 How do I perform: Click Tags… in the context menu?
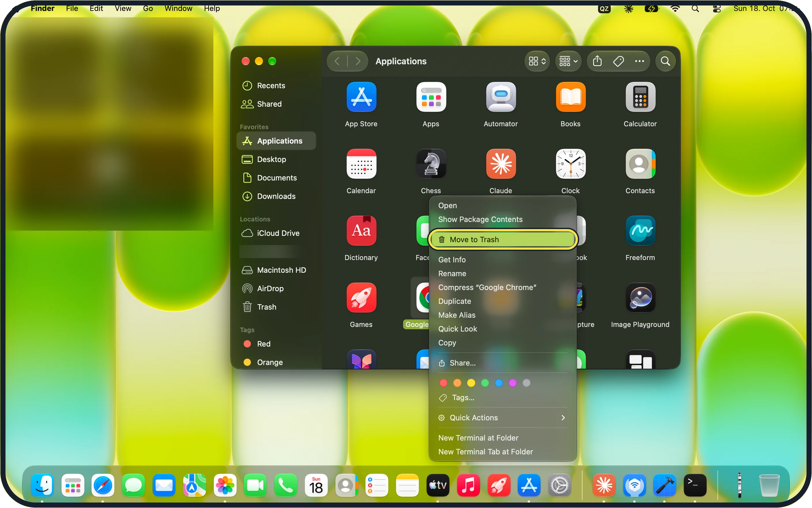[502, 398]
